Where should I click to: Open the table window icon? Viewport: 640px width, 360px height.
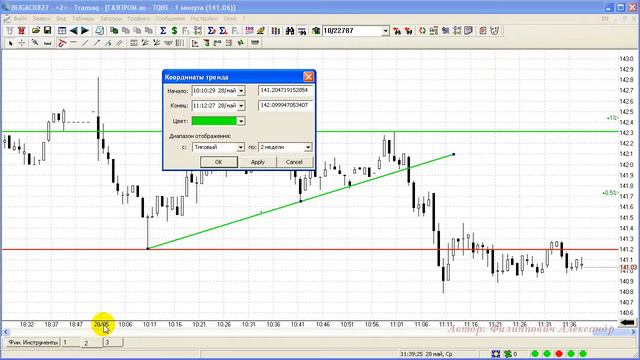[x=62, y=31]
